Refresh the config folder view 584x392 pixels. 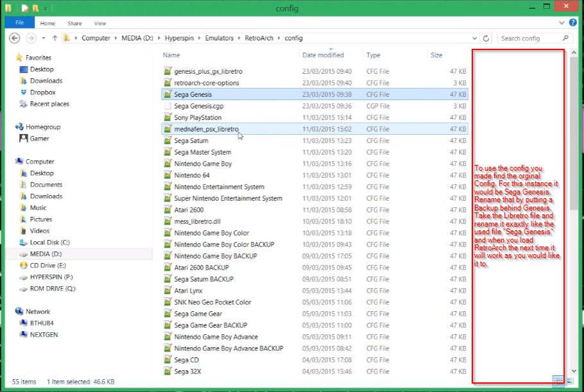pyautogui.click(x=486, y=38)
